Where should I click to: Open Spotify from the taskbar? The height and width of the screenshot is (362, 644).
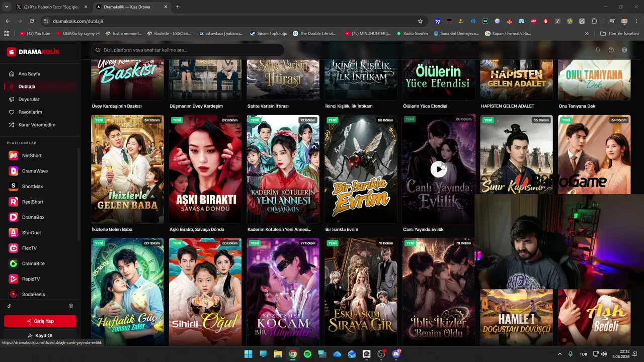point(307,354)
